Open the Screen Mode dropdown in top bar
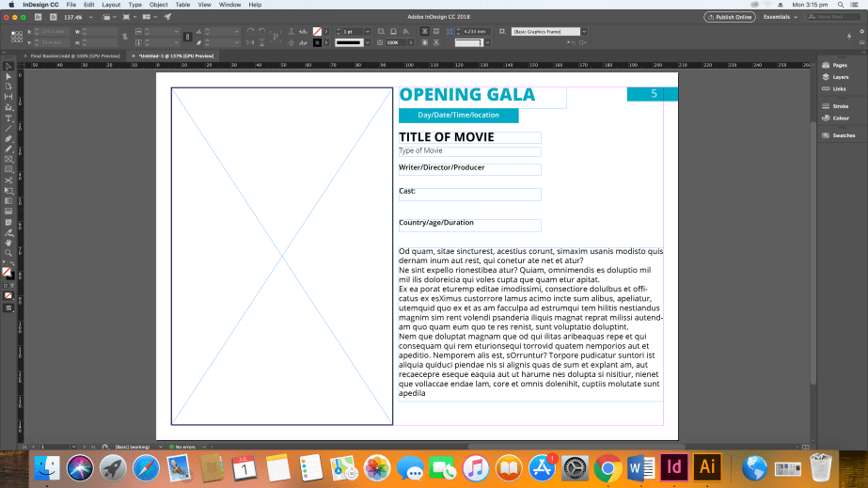 pyautogui.click(x=129, y=17)
